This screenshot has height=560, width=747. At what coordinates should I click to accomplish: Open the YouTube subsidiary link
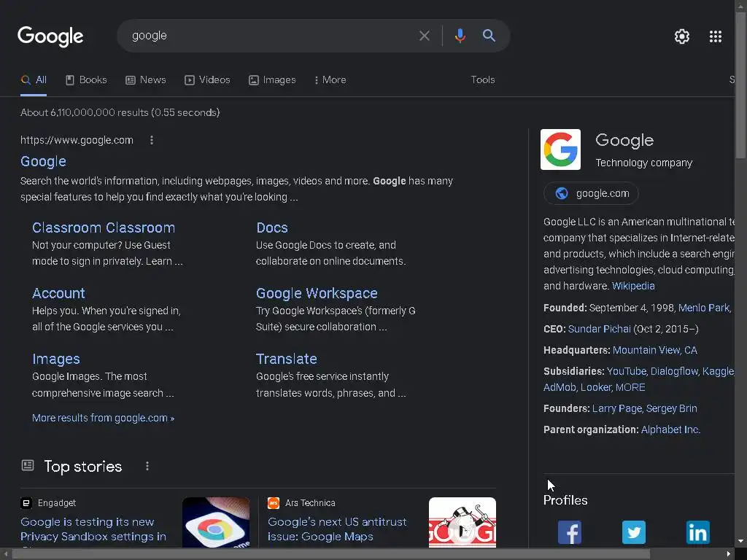click(626, 371)
